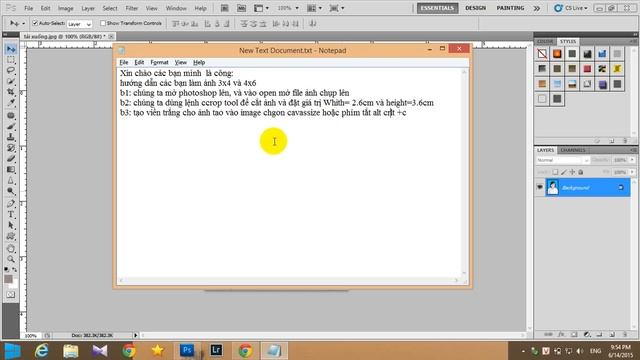Select the Spot Healing Brush tool
640x360 pixels.
click(11, 116)
